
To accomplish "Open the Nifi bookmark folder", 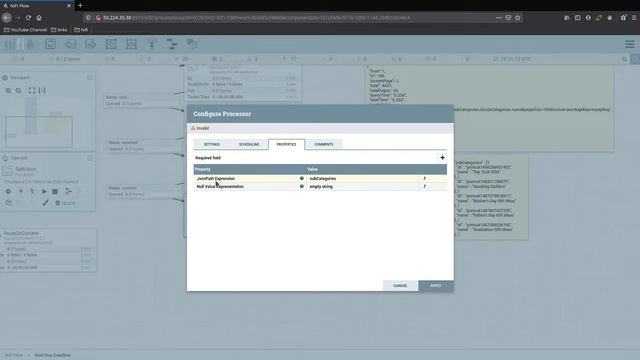I will pos(81,30).
